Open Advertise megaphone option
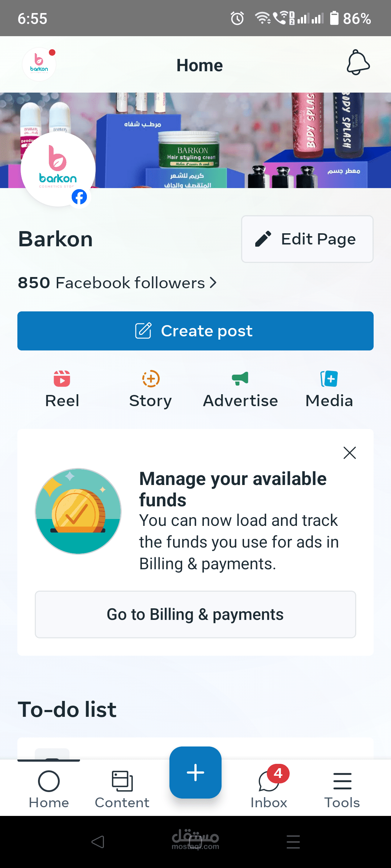The image size is (391, 868). pos(240,390)
